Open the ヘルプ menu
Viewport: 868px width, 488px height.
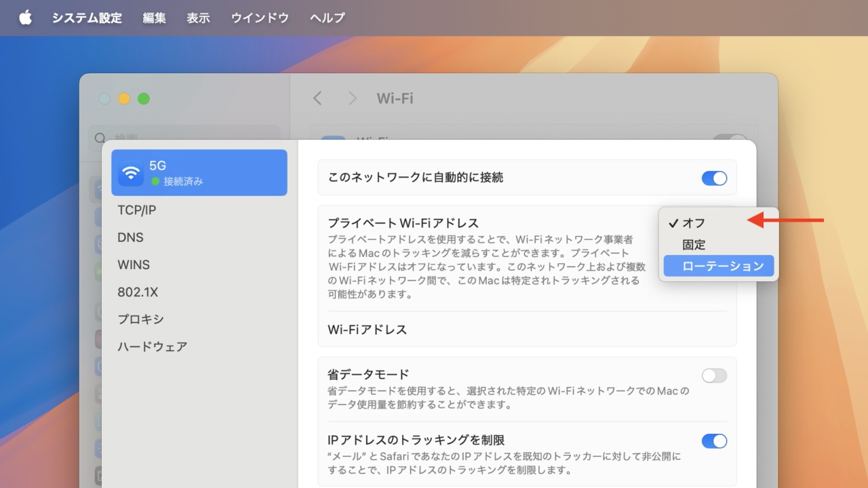[328, 18]
